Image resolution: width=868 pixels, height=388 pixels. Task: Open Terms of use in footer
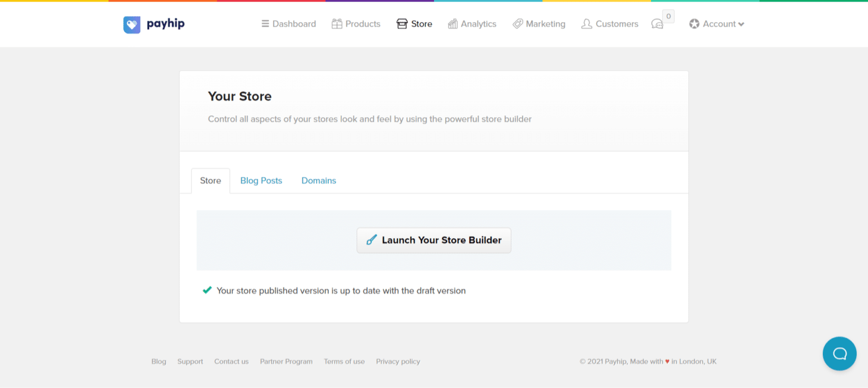click(x=344, y=361)
